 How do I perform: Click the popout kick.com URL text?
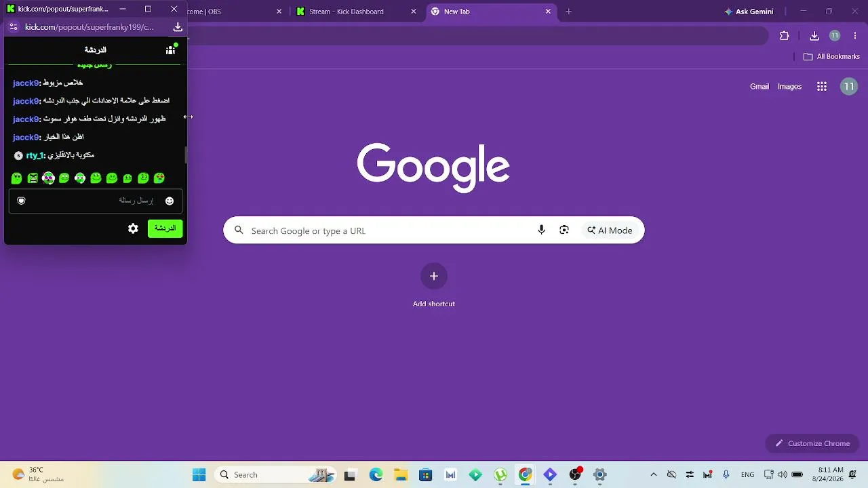pyautogui.click(x=90, y=27)
